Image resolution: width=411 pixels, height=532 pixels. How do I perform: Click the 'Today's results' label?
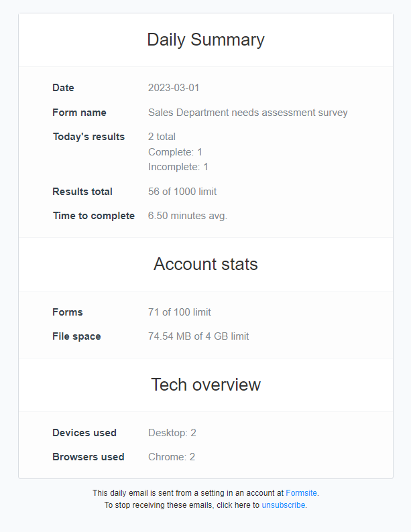(89, 137)
